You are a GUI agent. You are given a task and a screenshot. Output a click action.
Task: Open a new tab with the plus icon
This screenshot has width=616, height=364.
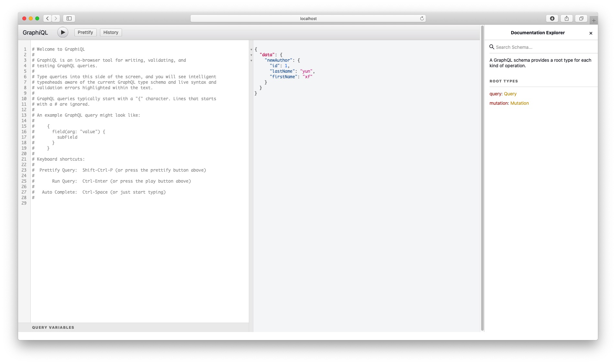[x=594, y=20]
